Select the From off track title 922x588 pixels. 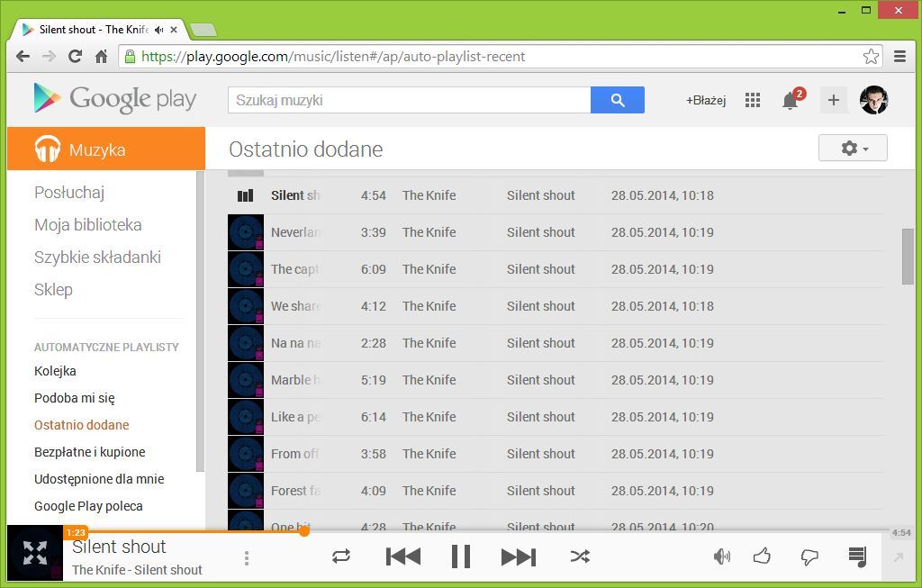[x=295, y=454]
